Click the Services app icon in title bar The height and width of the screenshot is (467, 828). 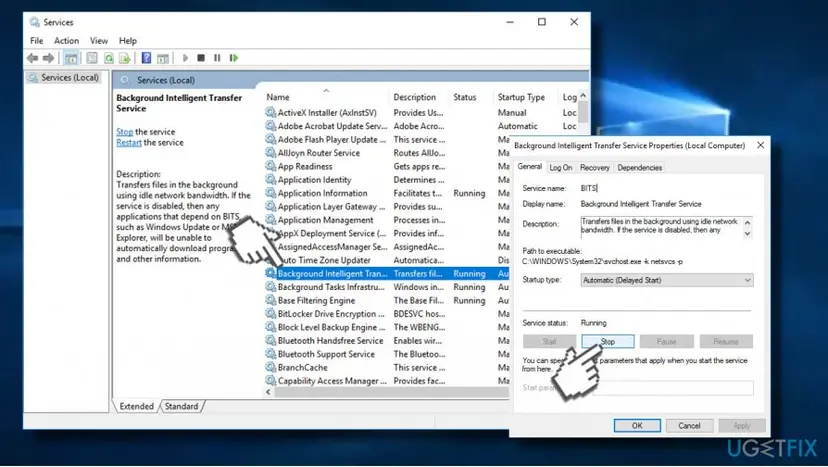(34, 22)
